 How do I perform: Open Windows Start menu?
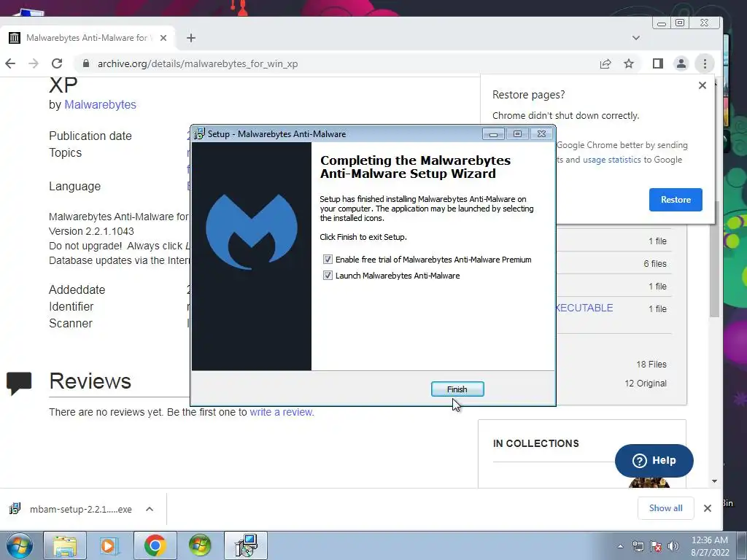point(20,545)
